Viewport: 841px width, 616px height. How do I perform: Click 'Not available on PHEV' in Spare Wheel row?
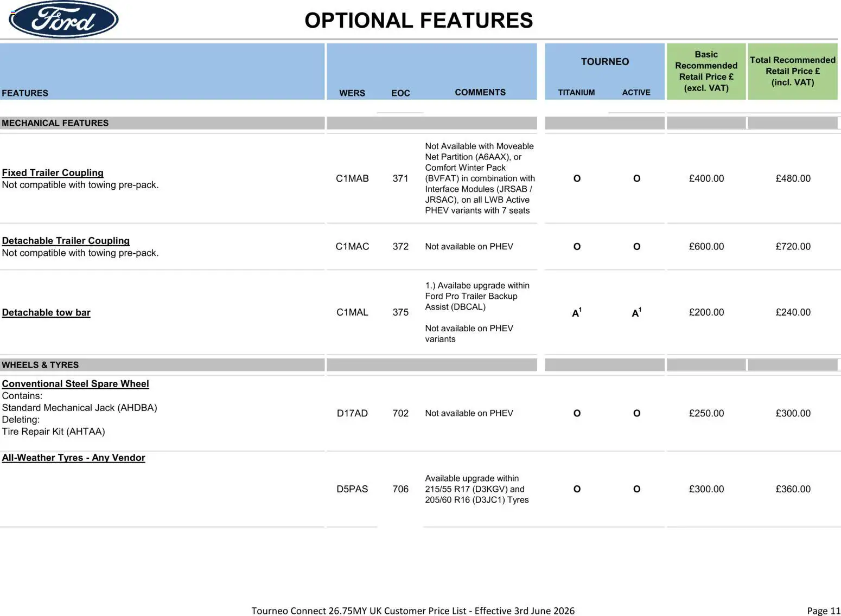click(469, 413)
